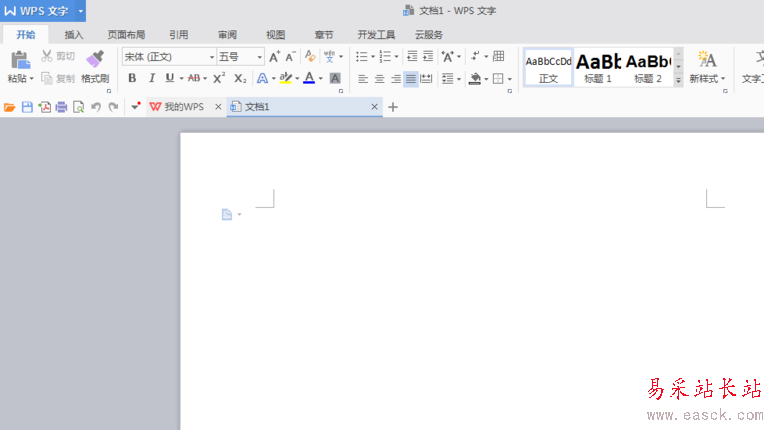Increase font size with A+ icon
Image resolution: width=764 pixels, height=430 pixels.
click(x=274, y=56)
